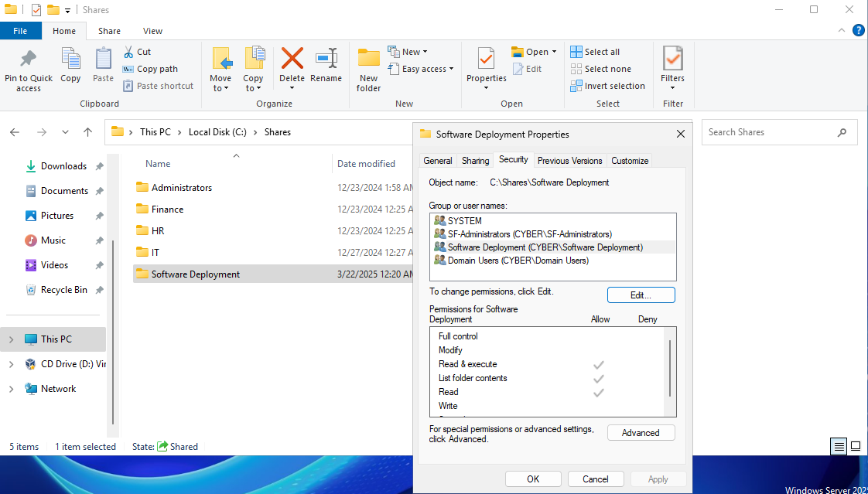Click the Edit... permissions button

coord(641,295)
